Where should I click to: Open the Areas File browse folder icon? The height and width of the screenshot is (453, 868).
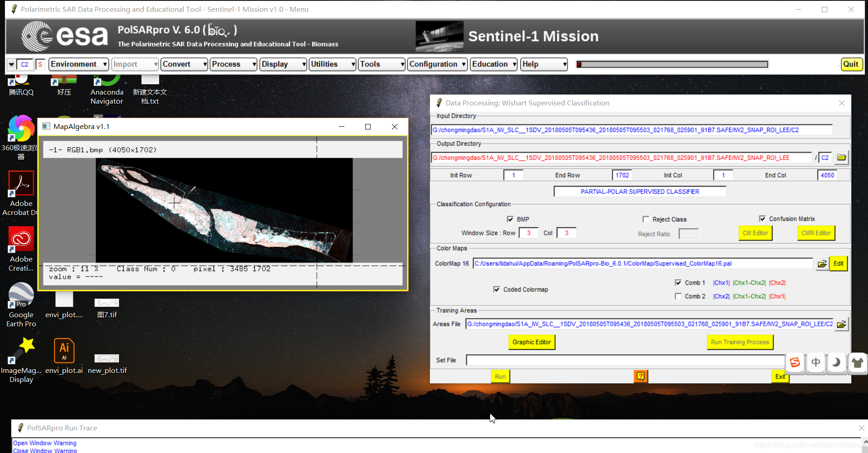841,324
